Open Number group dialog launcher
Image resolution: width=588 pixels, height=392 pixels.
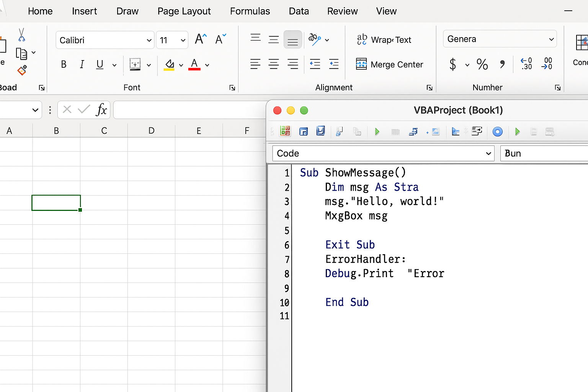[x=558, y=88]
